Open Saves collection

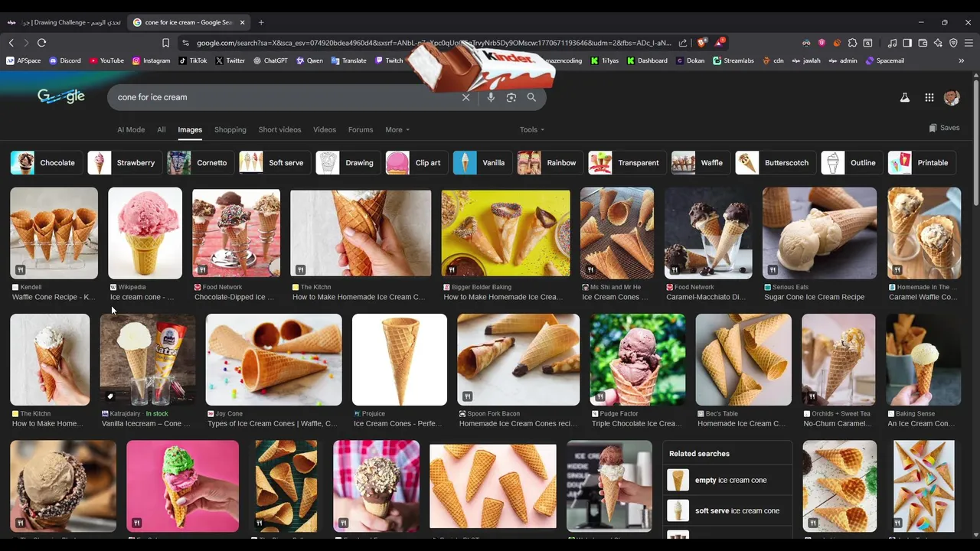(x=944, y=128)
